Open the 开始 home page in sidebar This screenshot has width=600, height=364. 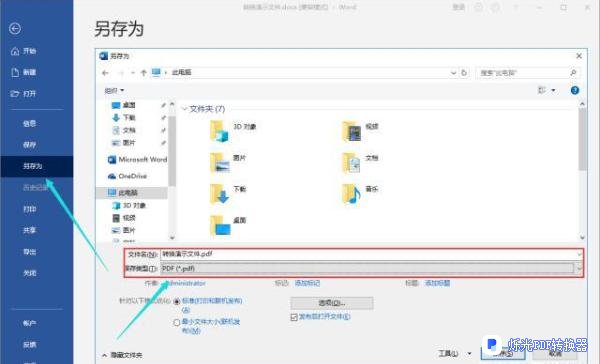[24, 51]
